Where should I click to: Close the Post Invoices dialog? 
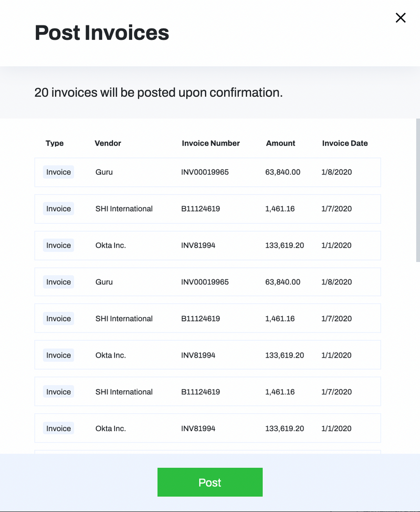(x=401, y=17)
